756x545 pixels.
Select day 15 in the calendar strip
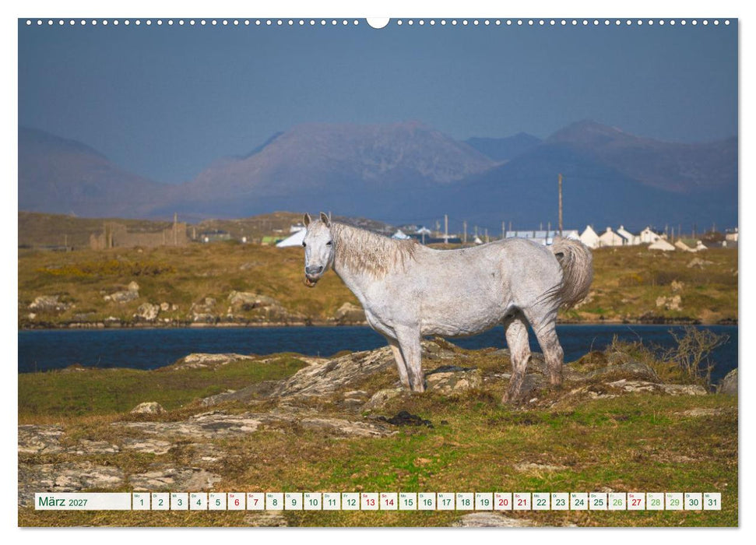(x=408, y=501)
